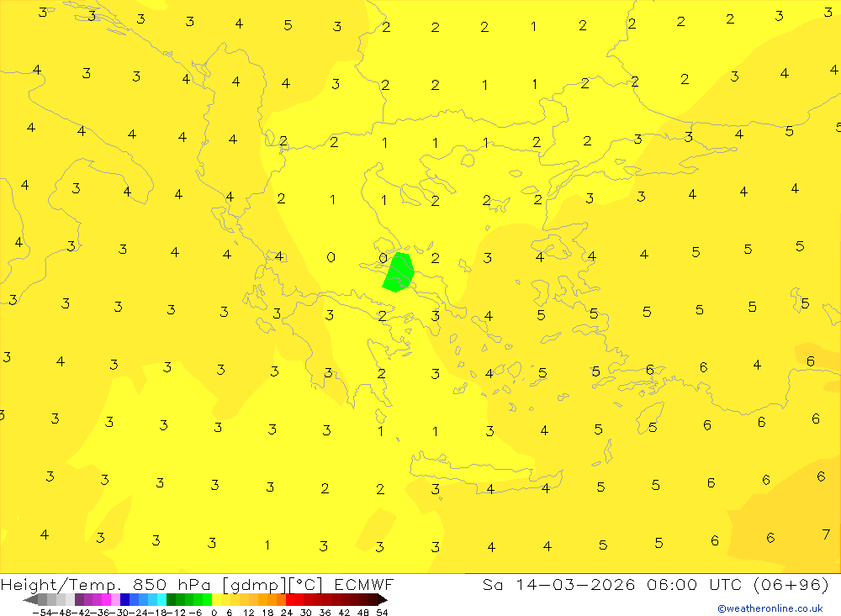The height and width of the screenshot is (616, 841).
Task: Click the '06:00 UTC' time text
Action: [x=694, y=584]
